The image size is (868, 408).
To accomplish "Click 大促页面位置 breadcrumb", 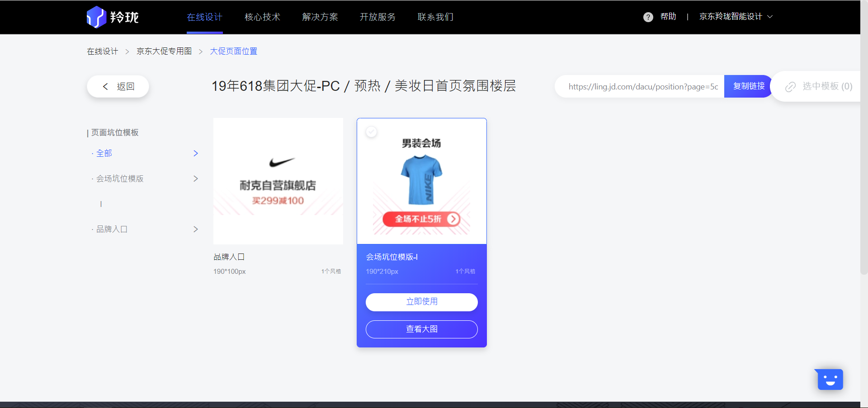I will [234, 52].
